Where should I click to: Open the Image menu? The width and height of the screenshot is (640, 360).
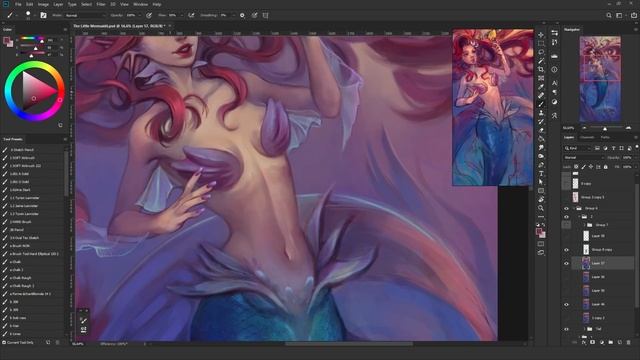[x=43, y=4]
